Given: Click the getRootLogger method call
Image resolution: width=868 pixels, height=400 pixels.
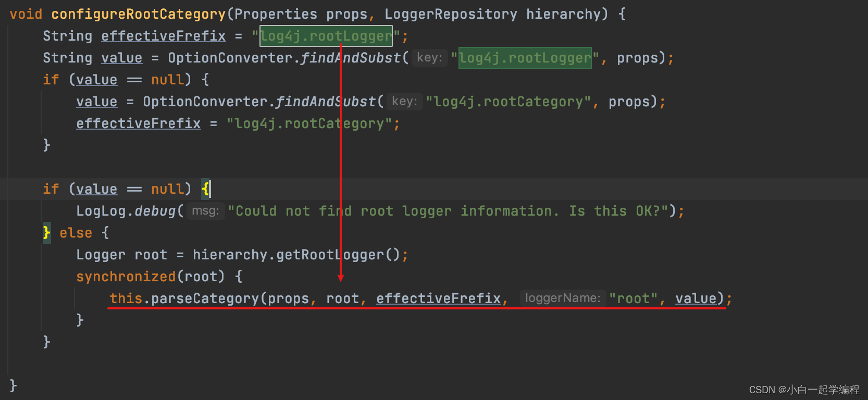Looking at the screenshot, I should (330, 255).
